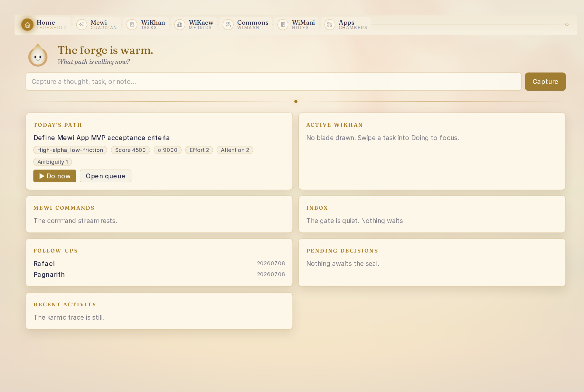584x392 pixels.
Task: Click the 'No blade drawn' message
Action: coord(383,138)
